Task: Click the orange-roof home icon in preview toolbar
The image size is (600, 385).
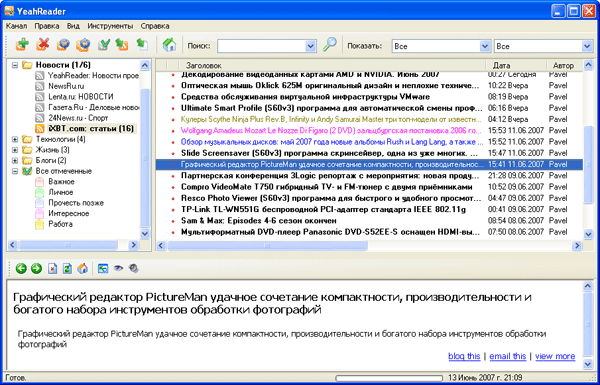Action: pos(83,269)
